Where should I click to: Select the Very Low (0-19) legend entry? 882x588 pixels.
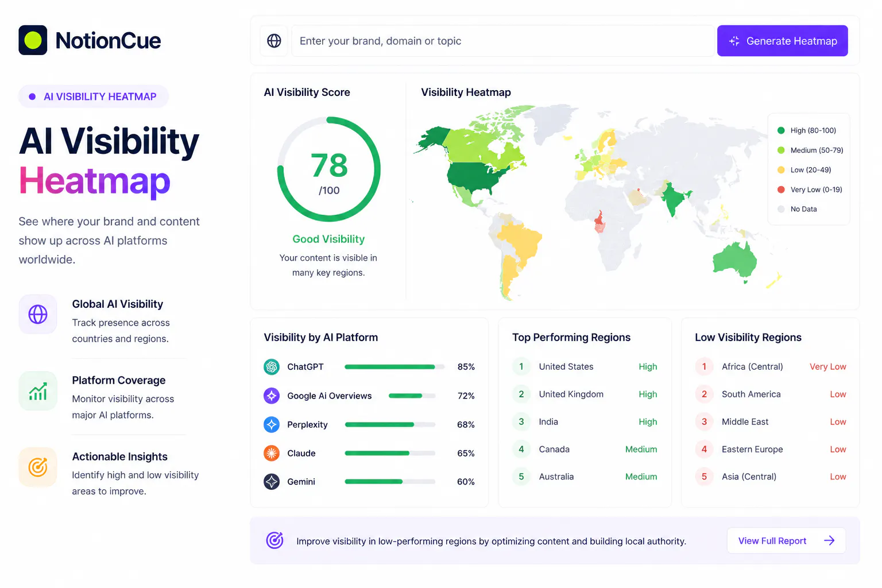(x=810, y=189)
